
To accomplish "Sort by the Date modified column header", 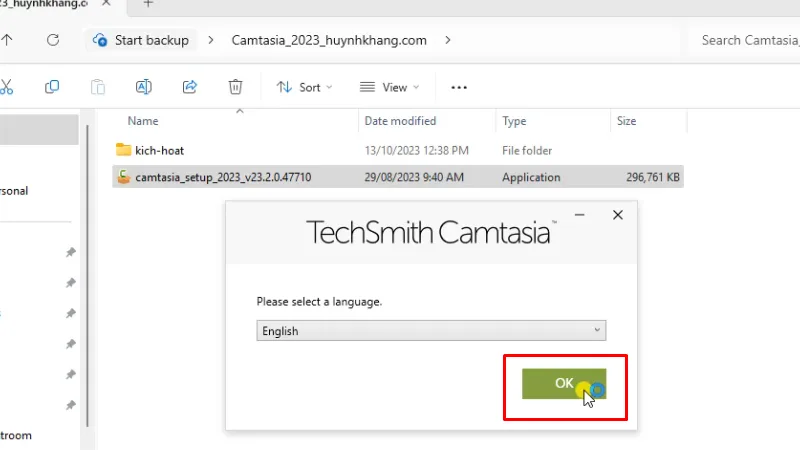I will tap(400, 121).
